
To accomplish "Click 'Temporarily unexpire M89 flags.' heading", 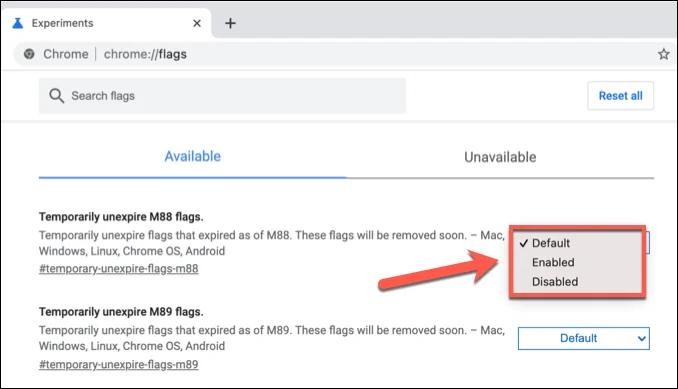I will 121,312.
